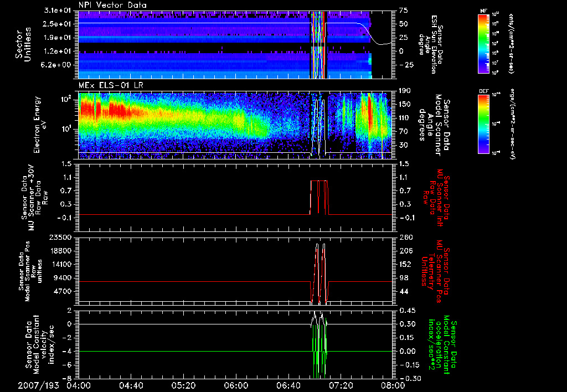The height and width of the screenshot is (392, 567).
Task: Click the red square pulse in MU Scanner panel
Action: (x=319, y=197)
